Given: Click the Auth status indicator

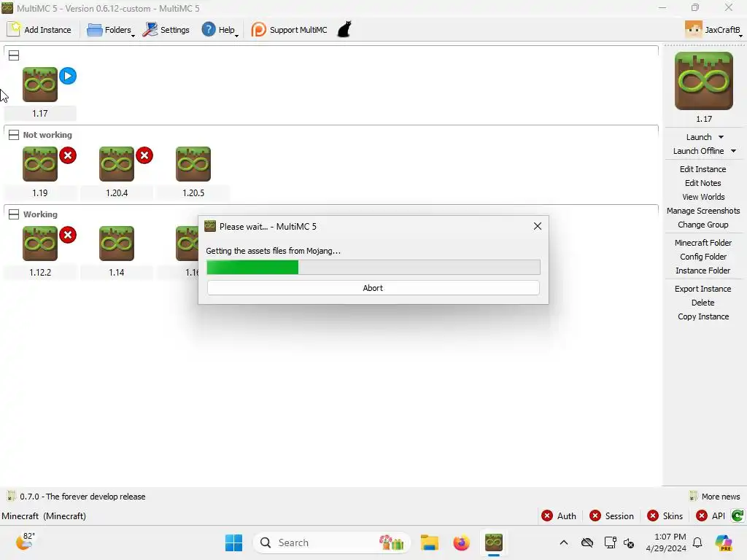Looking at the screenshot, I should [x=558, y=516].
